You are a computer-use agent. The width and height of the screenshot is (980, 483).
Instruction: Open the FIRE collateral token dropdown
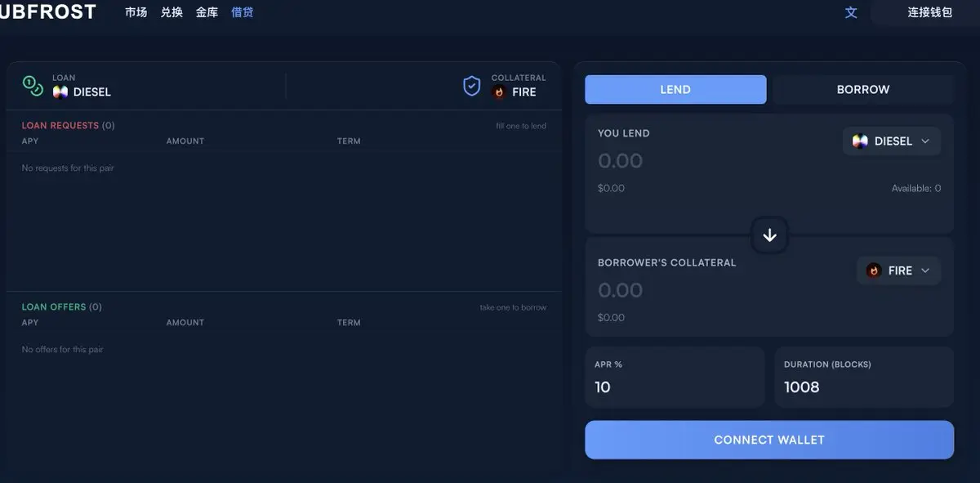(x=898, y=271)
